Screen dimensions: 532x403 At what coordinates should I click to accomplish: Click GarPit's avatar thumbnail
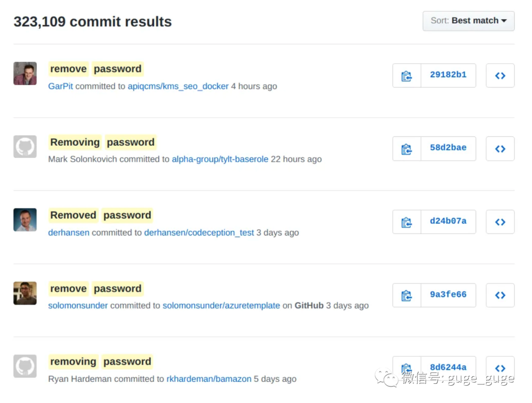point(25,73)
